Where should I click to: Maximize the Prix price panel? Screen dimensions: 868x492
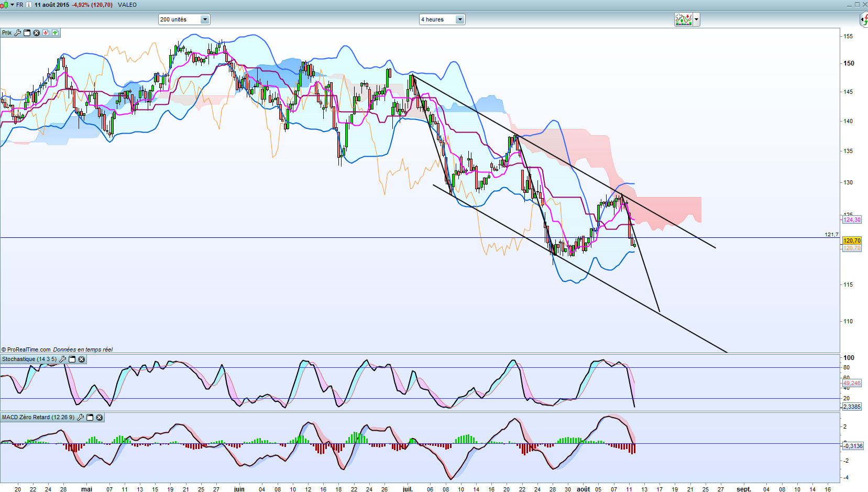pos(27,32)
